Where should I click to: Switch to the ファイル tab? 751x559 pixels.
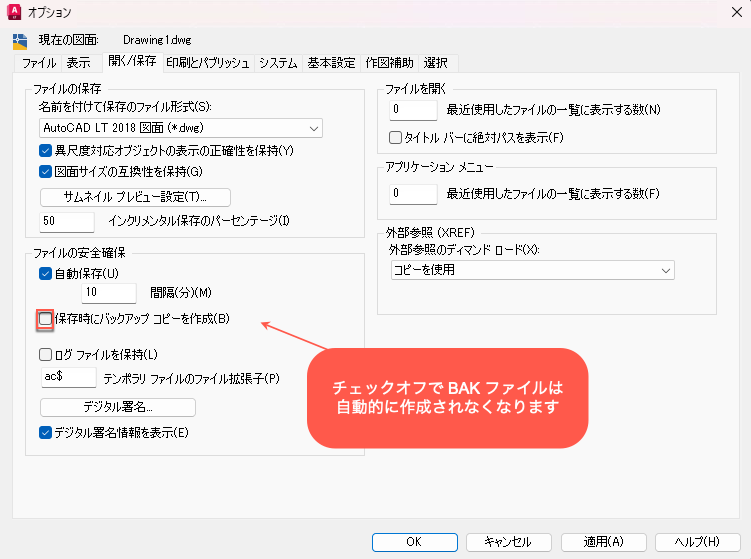tap(39, 63)
